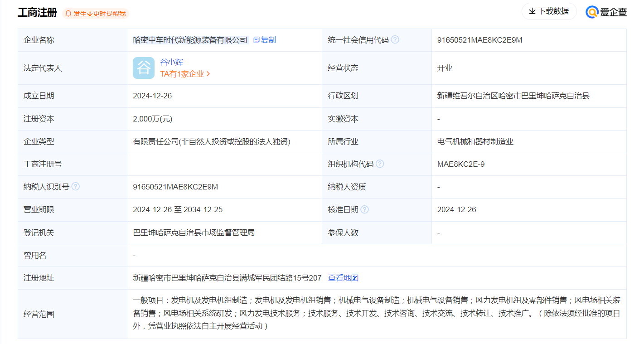Click 查看地图 link

point(343,278)
